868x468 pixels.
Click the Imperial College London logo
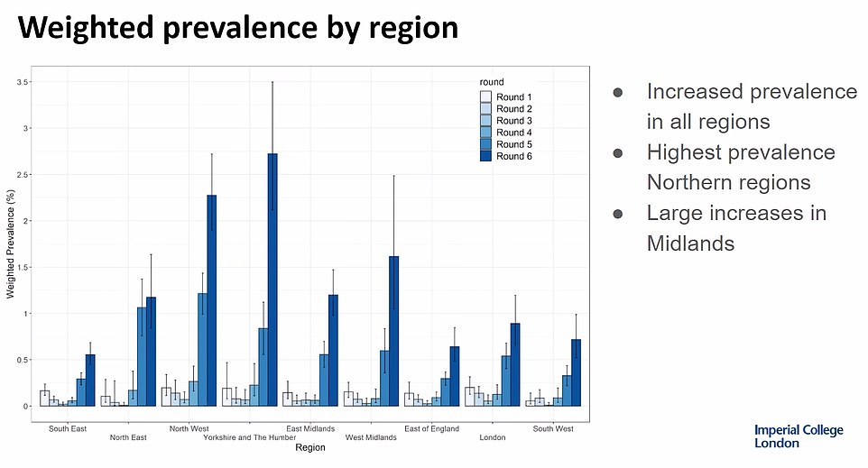(x=799, y=436)
